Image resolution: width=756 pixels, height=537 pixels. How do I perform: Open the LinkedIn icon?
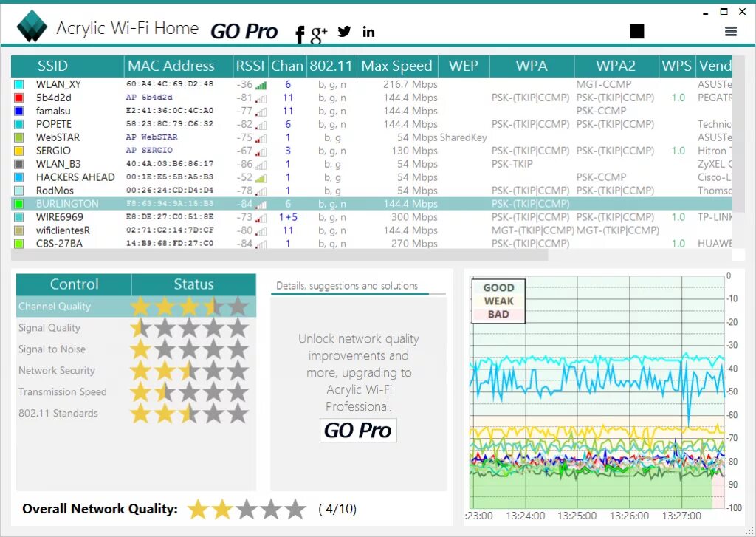pos(368,32)
